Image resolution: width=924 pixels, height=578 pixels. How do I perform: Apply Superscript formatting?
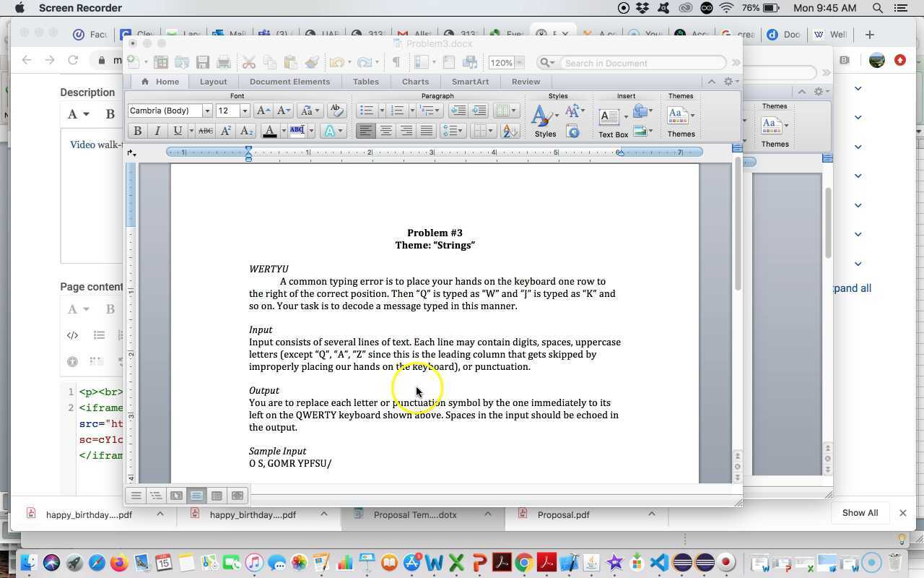pyautogui.click(x=226, y=131)
